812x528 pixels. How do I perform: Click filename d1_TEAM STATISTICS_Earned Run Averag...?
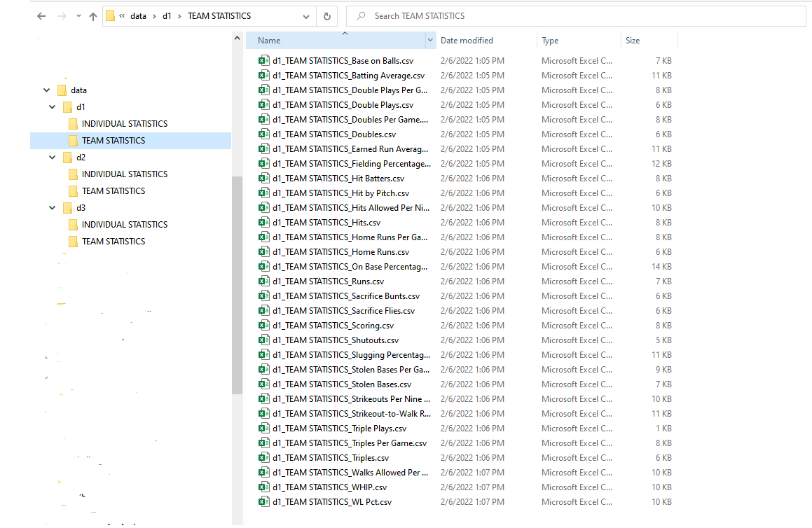pos(350,149)
